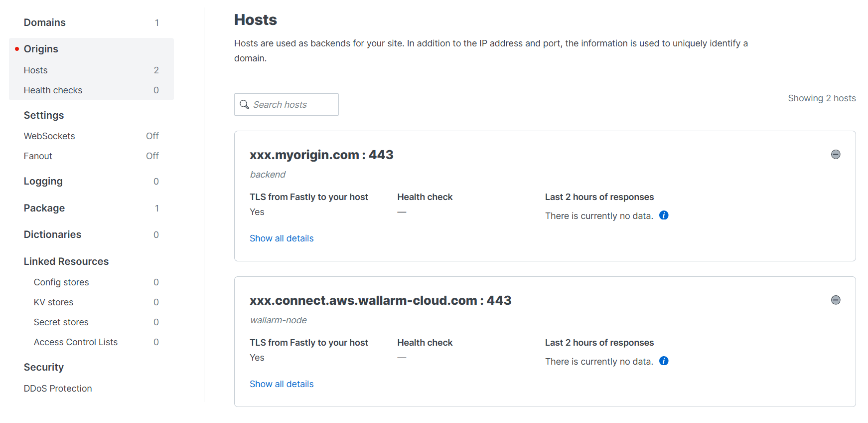Click remove icon for wallarm-cloud host
The height and width of the screenshot is (423, 868).
(836, 300)
